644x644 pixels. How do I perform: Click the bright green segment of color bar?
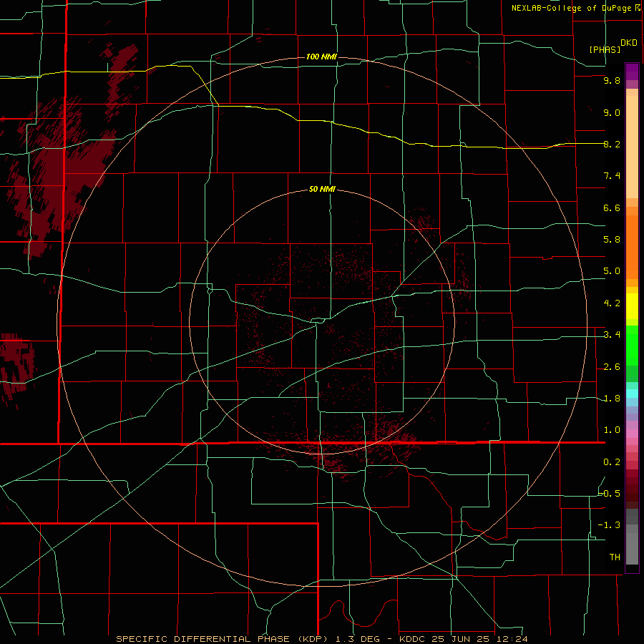tap(632, 345)
